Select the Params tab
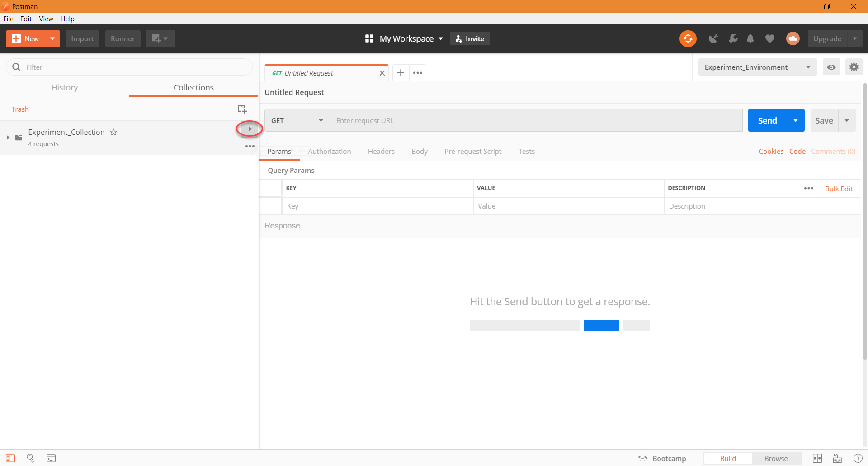 279,151
